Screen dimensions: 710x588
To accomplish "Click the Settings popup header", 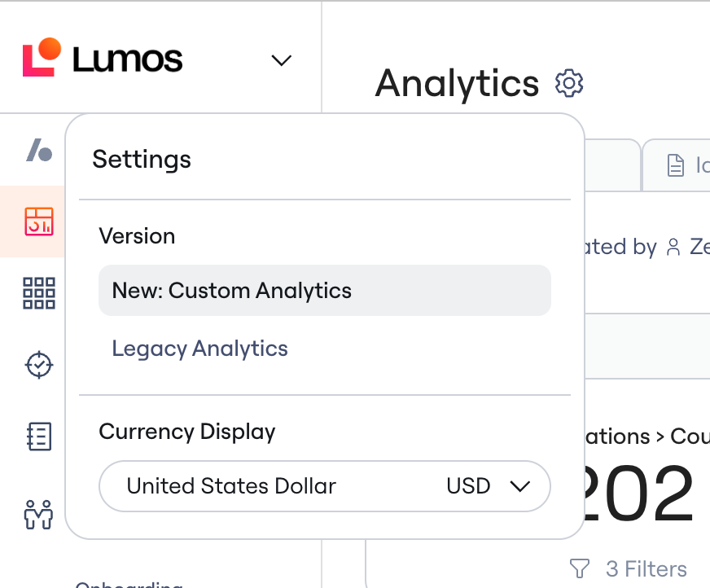I will 142,160.
